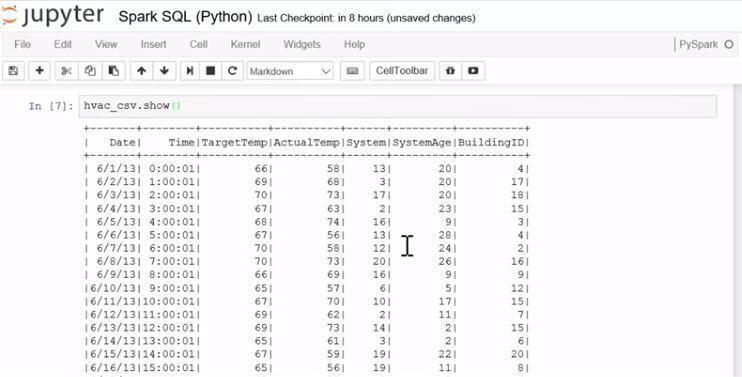Click the notebook vertical scrollbar
The width and height of the screenshot is (742, 377).
[738, 231]
